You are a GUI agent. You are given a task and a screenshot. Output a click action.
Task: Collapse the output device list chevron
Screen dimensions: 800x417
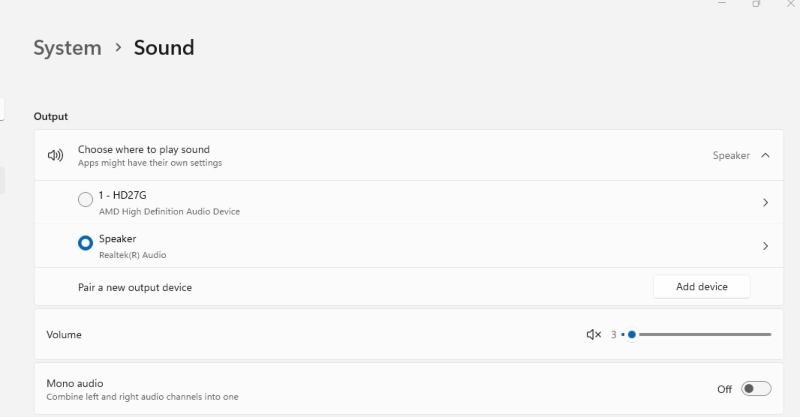[765, 155]
